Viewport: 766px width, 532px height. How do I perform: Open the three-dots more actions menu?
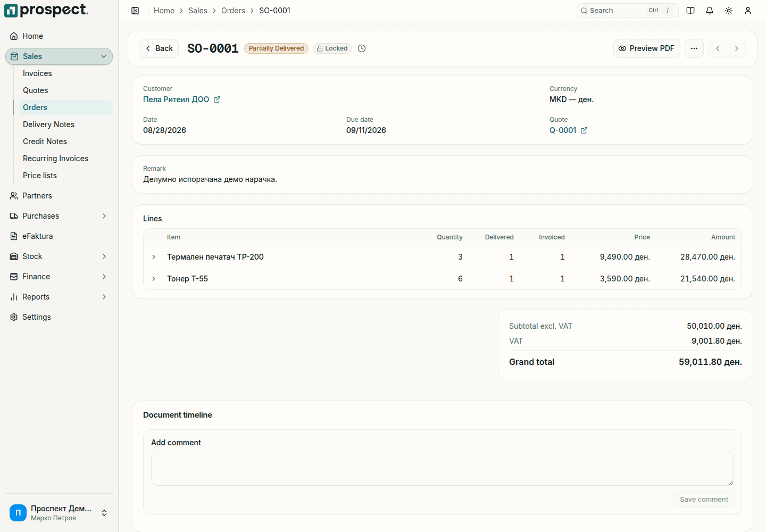pos(694,48)
